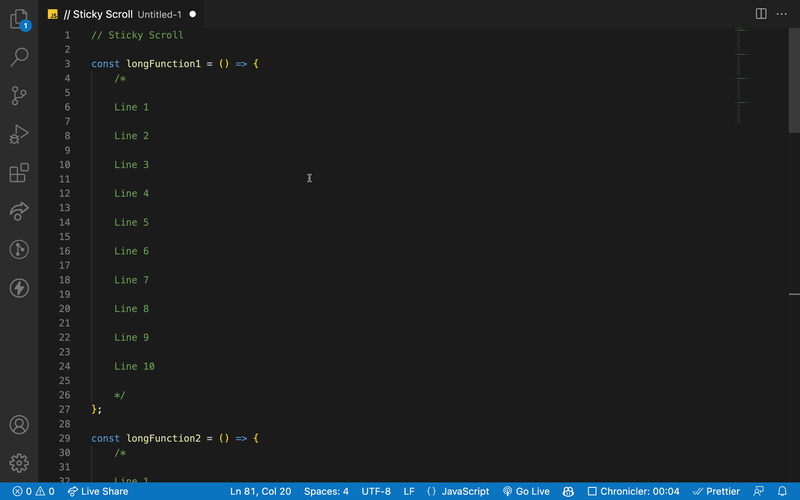The height and width of the screenshot is (500, 800).
Task: Change encoding via UTF-8
Action: point(376,491)
